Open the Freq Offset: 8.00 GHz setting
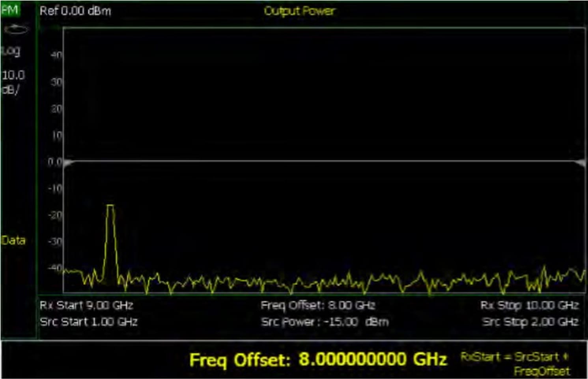 coord(318,305)
